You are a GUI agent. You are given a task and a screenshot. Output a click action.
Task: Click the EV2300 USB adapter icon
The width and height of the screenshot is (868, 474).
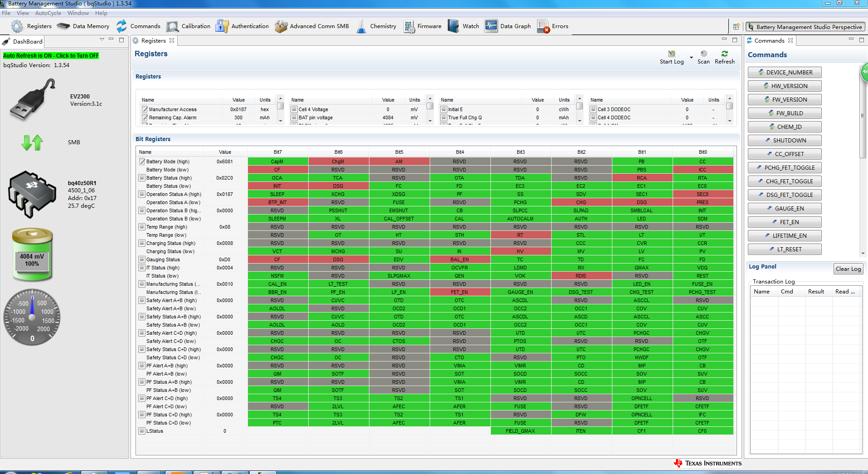[33, 99]
